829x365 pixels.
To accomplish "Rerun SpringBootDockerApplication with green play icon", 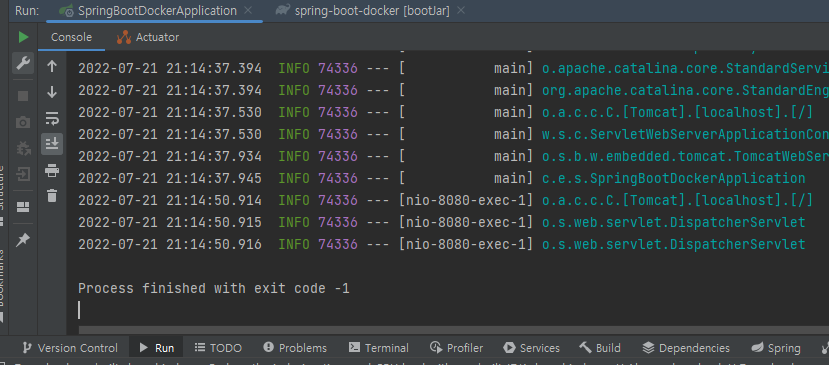I will tap(23, 37).
